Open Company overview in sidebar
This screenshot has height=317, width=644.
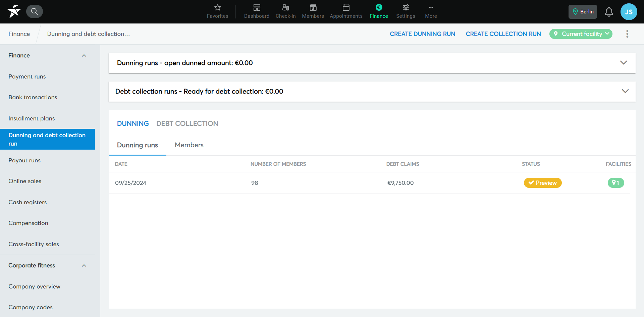point(34,286)
